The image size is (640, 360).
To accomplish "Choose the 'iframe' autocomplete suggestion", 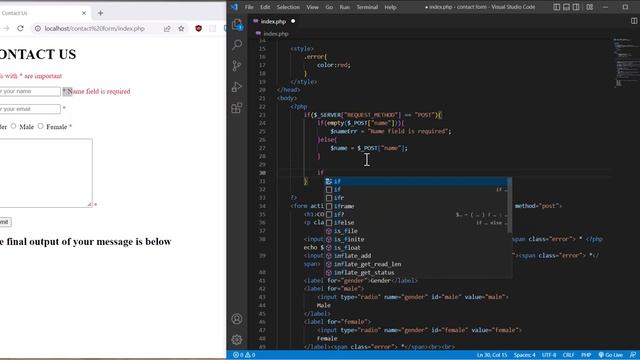I will 416,206.
